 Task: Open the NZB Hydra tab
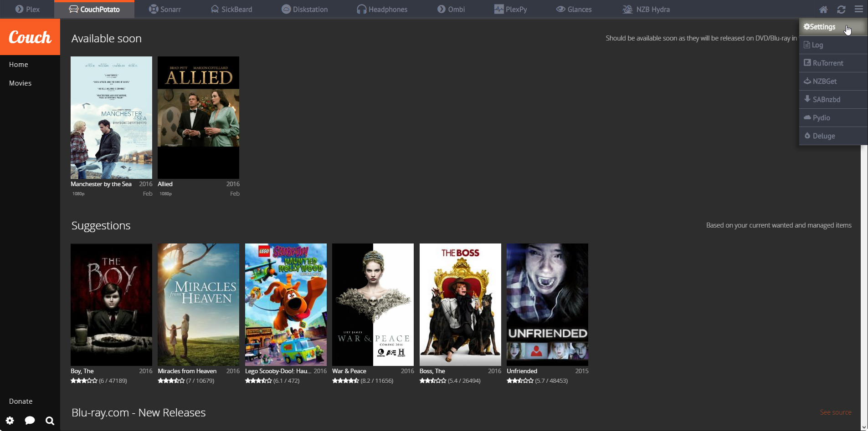pyautogui.click(x=646, y=9)
